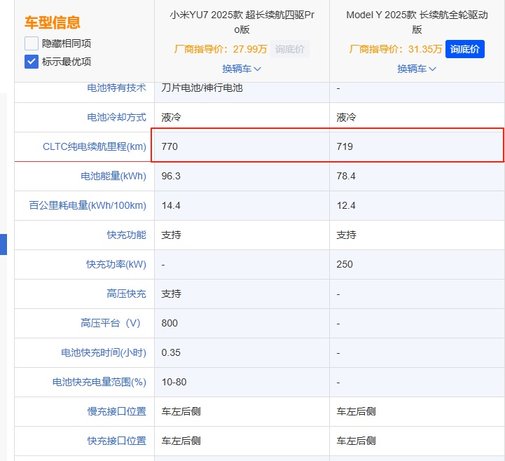The image size is (505, 461).
Task: Click the blue side tab on left edge
Action: pos(3,245)
